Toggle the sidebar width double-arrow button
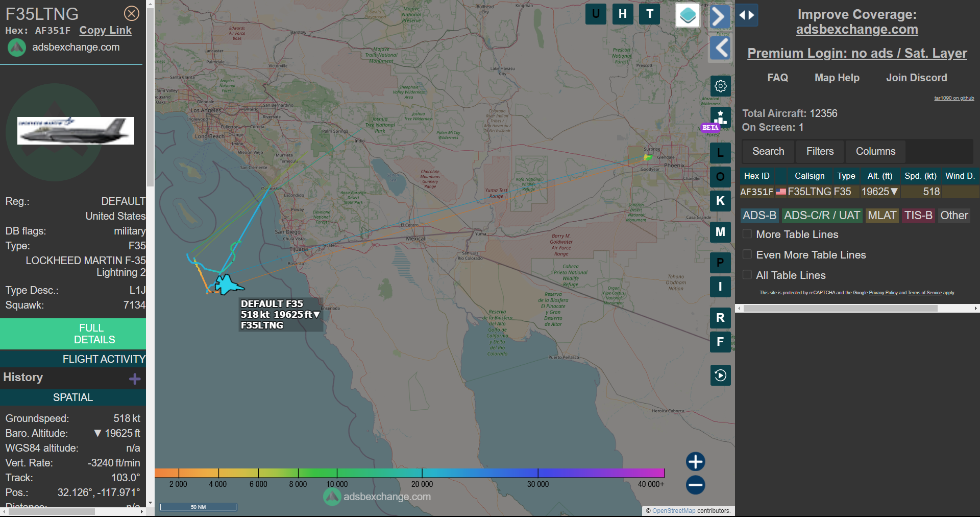The image size is (980, 517). [747, 15]
